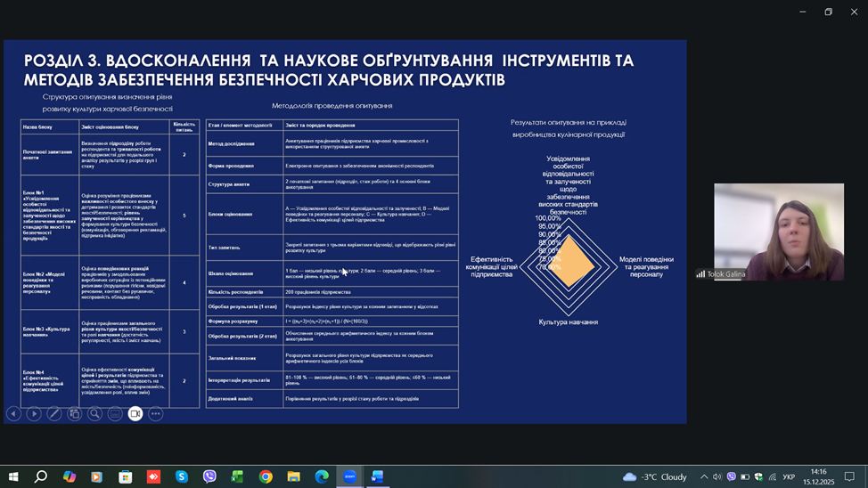The image size is (868, 488).
Task: Open Windows Start menu
Action: [x=13, y=477]
